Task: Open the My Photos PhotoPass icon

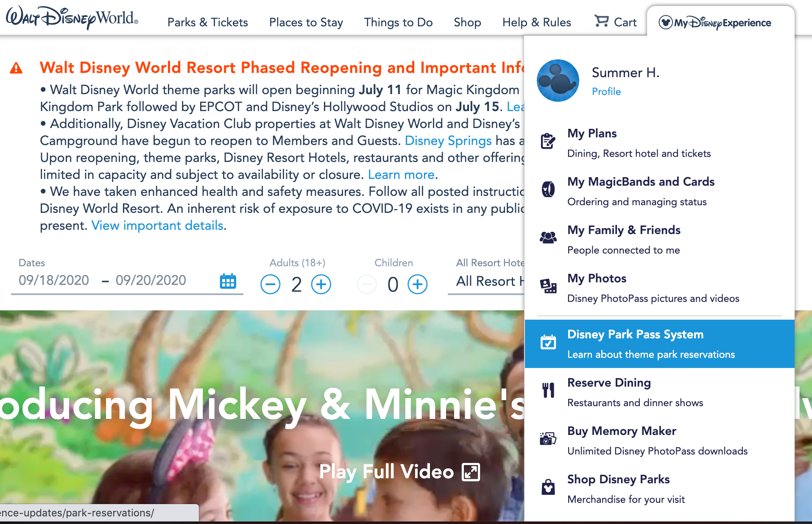Action: point(549,287)
